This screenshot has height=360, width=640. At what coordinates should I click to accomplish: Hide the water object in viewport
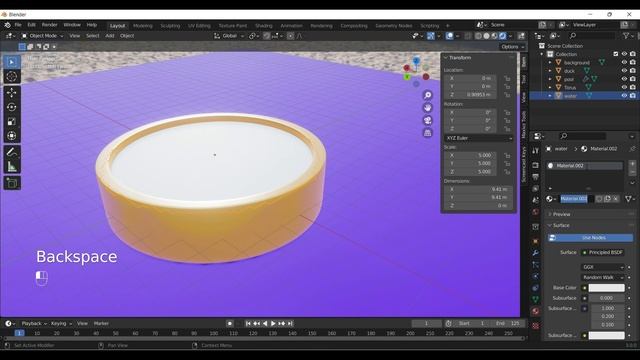[624, 96]
